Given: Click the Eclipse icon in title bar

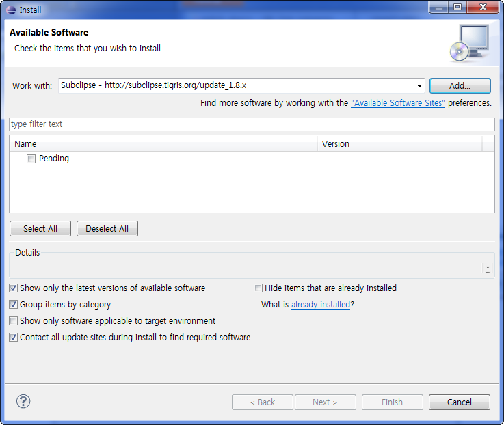Looking at the screenshot, I should (x=11, y=10).
